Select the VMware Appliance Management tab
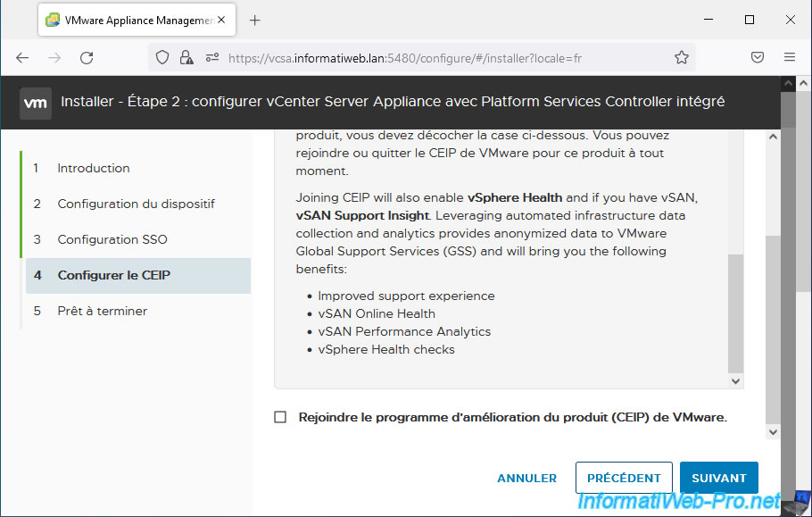Viewport: 812px width, 517px height. pyautogui.click(x=137, y=20)
